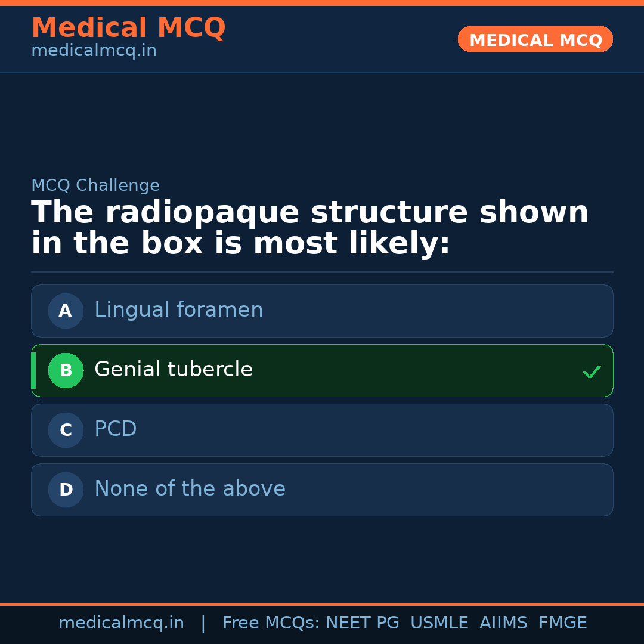This screenshot has width=644, height=644.
Task: Expand the 'MCQ Challenge' section label
Action: [x=95, y=185]
